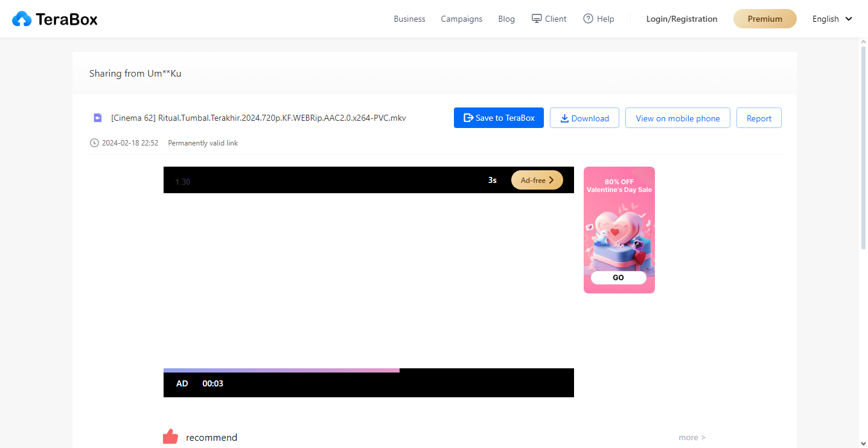Screen dimensions: 868x448
Task: Click the Help question mark icon
Action: click(587, 18)
